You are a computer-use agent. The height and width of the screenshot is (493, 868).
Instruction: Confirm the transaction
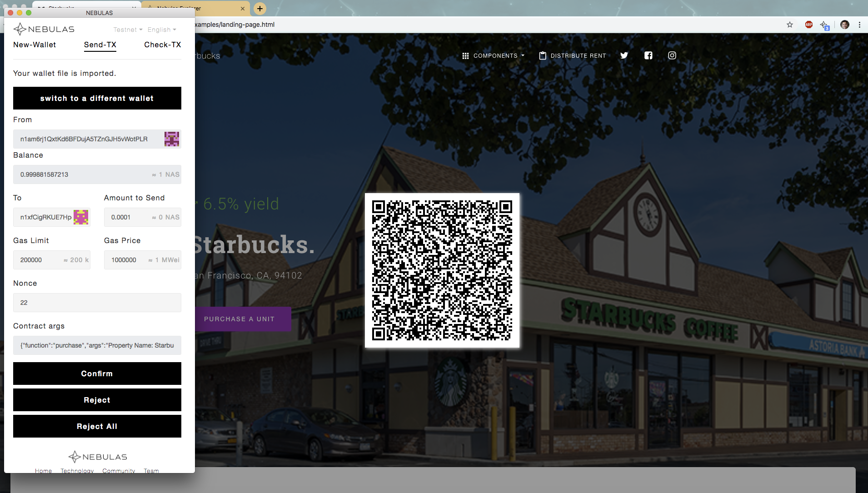[x=97, y=373]
